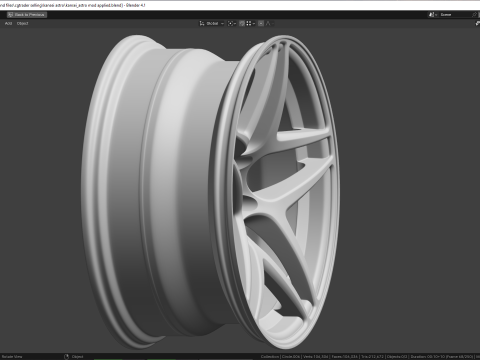Click the transform orientation axes icon
Viewport: 480px width, 360px height.
pos(202,23)
